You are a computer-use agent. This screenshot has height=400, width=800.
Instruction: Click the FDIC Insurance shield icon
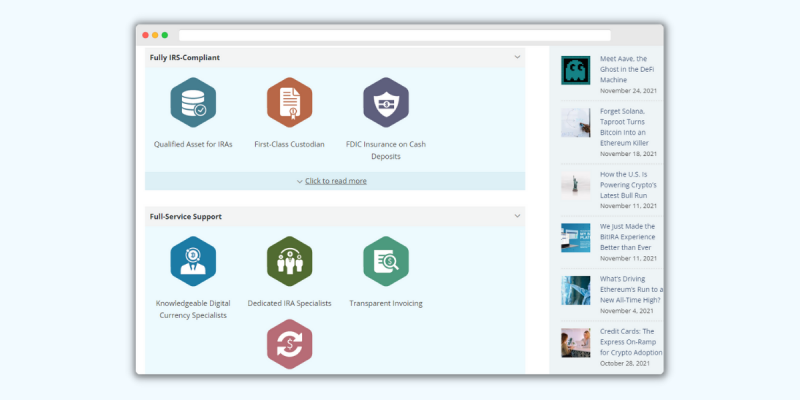coord(386,102)
